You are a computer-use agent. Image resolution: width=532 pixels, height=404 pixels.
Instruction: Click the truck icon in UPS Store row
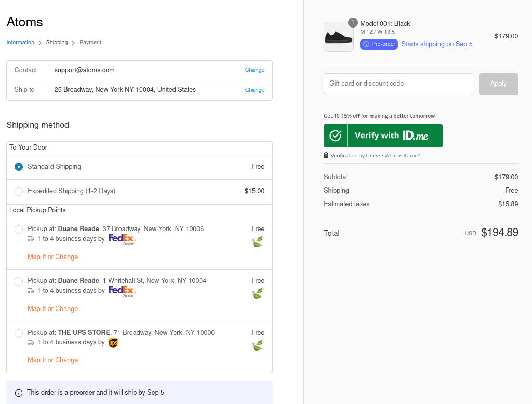(31, 342)
